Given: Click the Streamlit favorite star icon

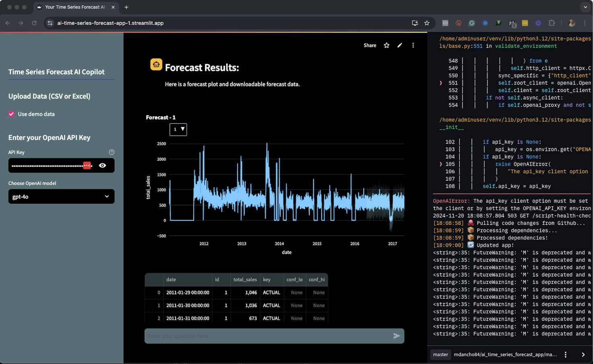Looking at the screenshot, I should pyautogui.click(x=387, y=45).
